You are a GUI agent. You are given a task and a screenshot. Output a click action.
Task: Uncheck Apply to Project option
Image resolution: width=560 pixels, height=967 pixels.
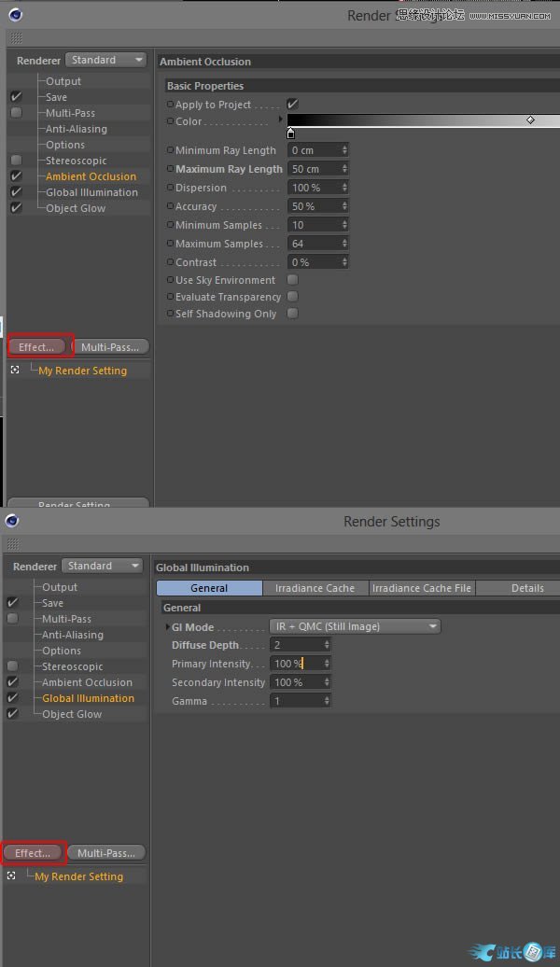(x=292, y=105)
